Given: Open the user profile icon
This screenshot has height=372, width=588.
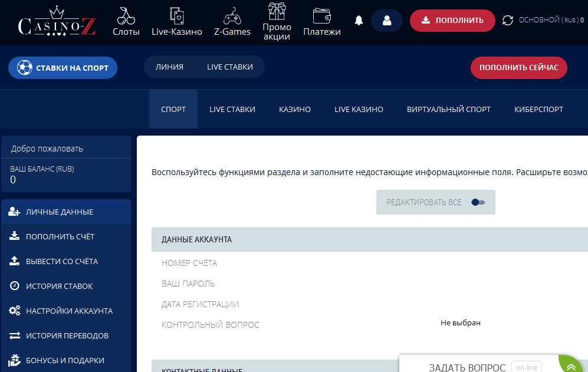Looking at the screenshot, I should pos(387,21).
